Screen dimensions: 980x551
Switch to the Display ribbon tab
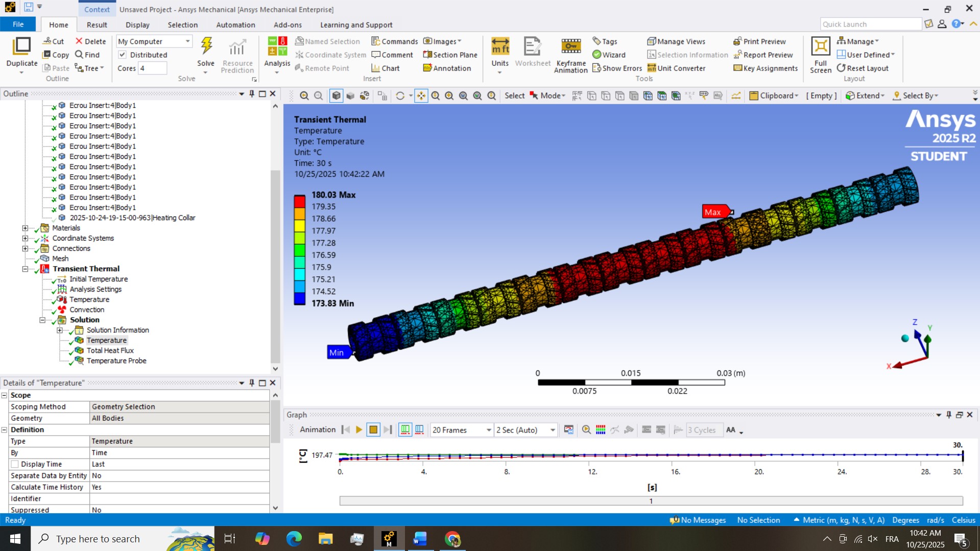coord(137,25)
